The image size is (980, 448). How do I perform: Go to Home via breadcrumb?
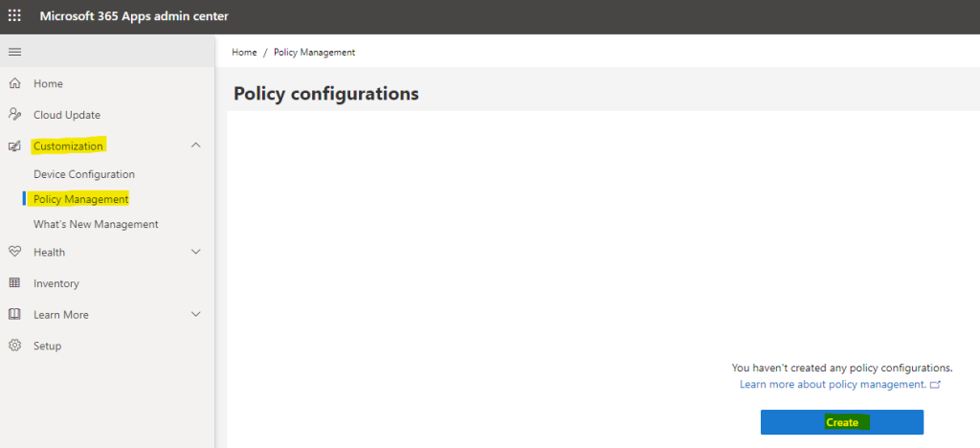pyautogui.click(x=244, y=53)
